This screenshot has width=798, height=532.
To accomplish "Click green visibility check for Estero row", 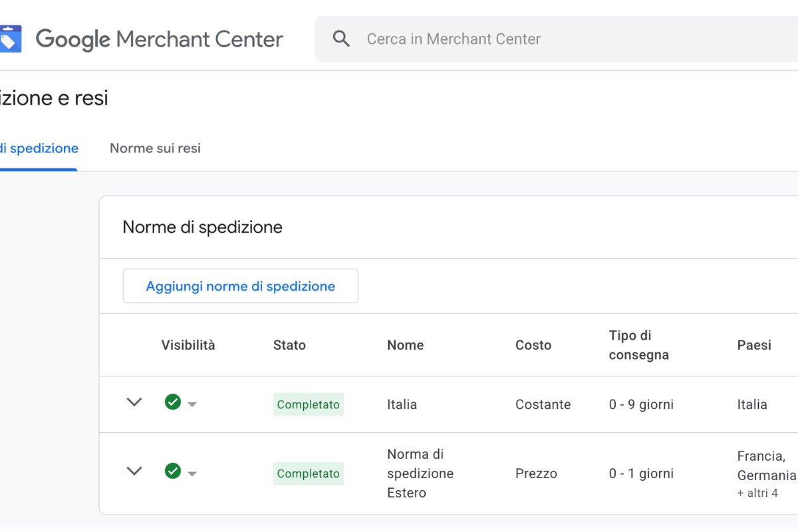I will pyautogui.click(x=173, y=471).
